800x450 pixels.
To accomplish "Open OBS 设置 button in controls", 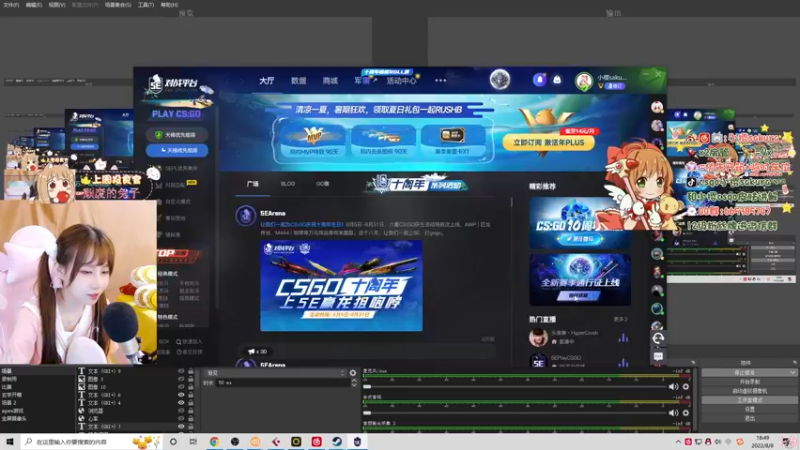I will click(749, 409).
